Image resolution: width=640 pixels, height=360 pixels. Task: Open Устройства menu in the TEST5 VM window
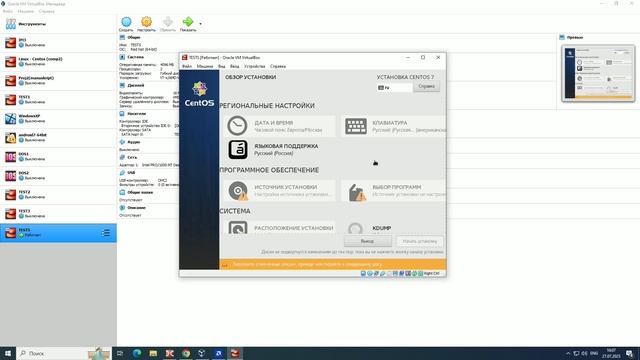[255, 66]
